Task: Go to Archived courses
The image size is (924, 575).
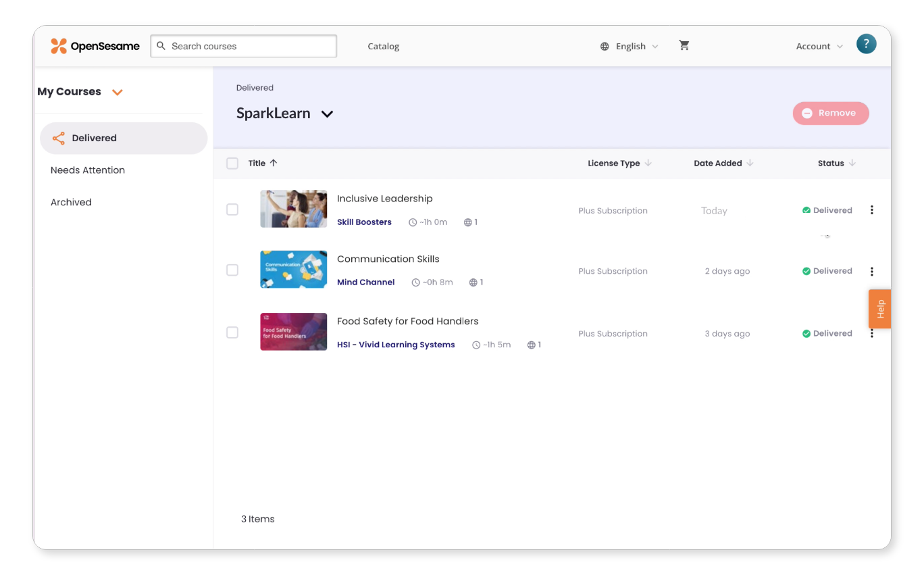Action: 71,202
